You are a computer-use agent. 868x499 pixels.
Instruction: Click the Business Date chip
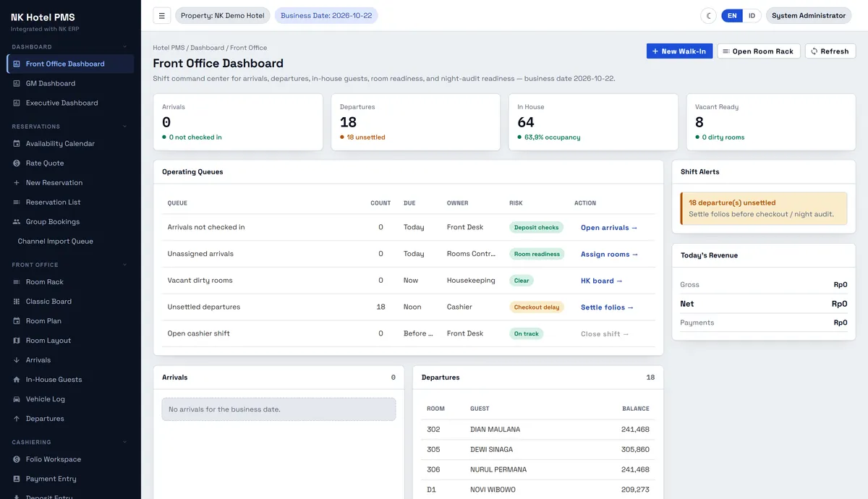[326, 15]
